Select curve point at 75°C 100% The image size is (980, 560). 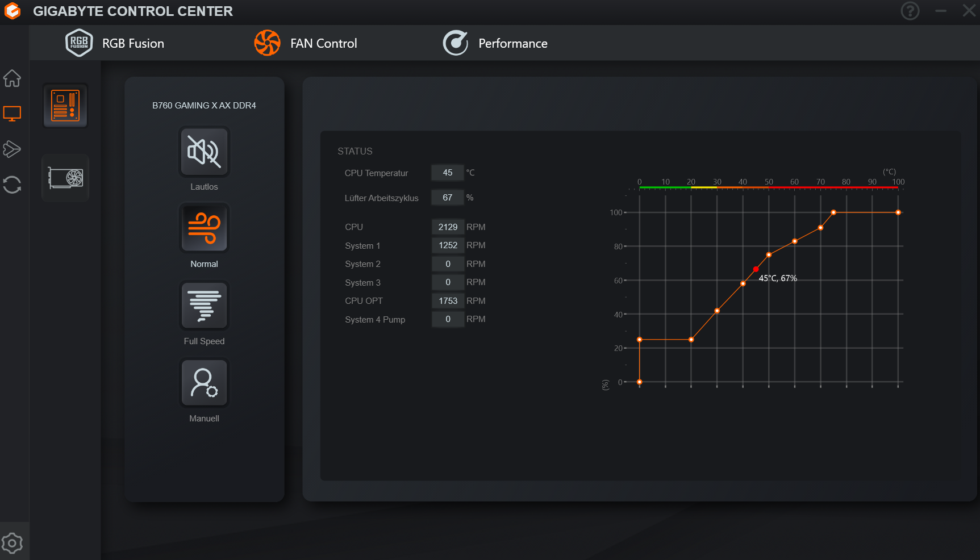833,212
